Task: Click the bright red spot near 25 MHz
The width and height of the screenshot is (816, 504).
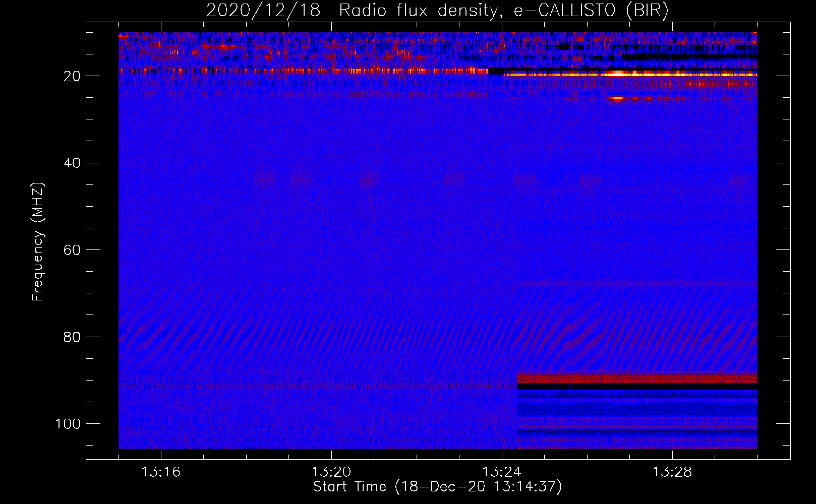Action: 618,100
